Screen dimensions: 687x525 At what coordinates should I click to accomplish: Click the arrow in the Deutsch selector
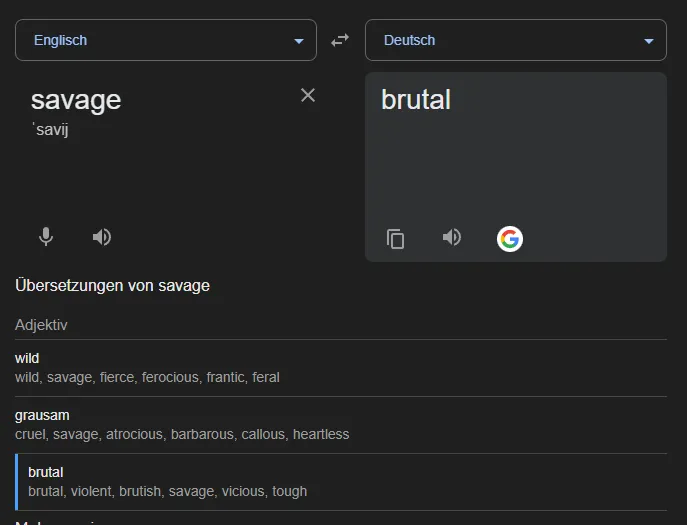coord(649,41)
